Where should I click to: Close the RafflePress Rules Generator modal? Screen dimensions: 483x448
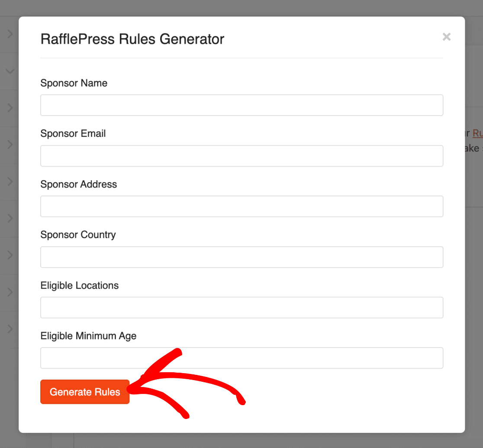[x=446, y=37]
